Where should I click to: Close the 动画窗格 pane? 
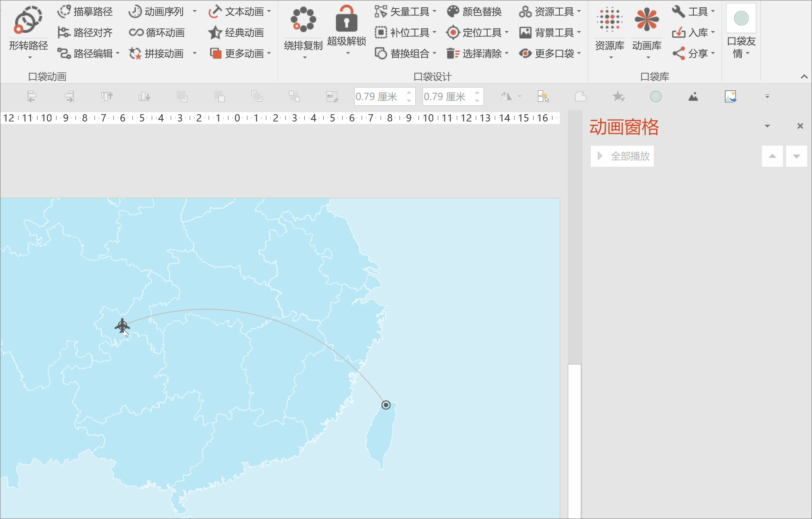click(800, 126)
